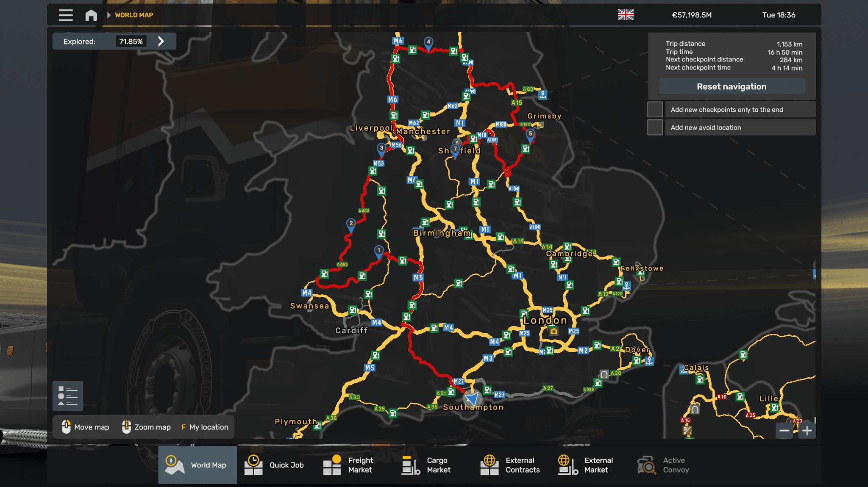868x487 pixels.
Task: Click the World Map breadcrumb arrow
Action: [109, 15]
